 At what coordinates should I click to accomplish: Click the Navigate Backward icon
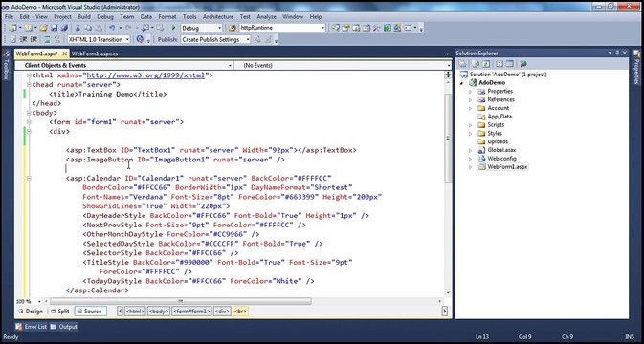click(x=145, y=28)
